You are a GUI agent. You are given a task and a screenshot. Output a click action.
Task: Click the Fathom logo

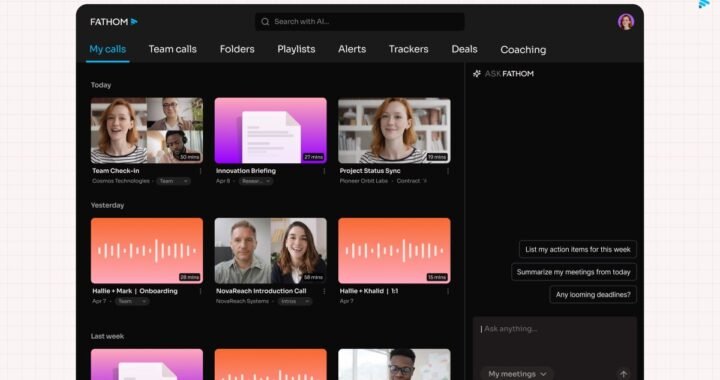click(113, 22)
